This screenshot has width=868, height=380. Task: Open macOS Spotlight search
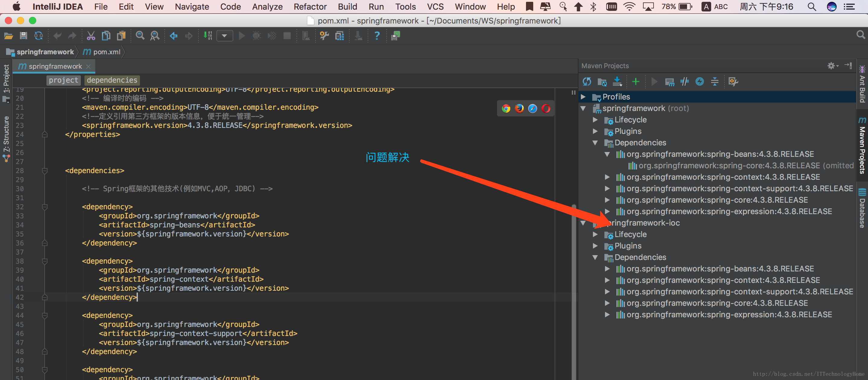[812, 7]
